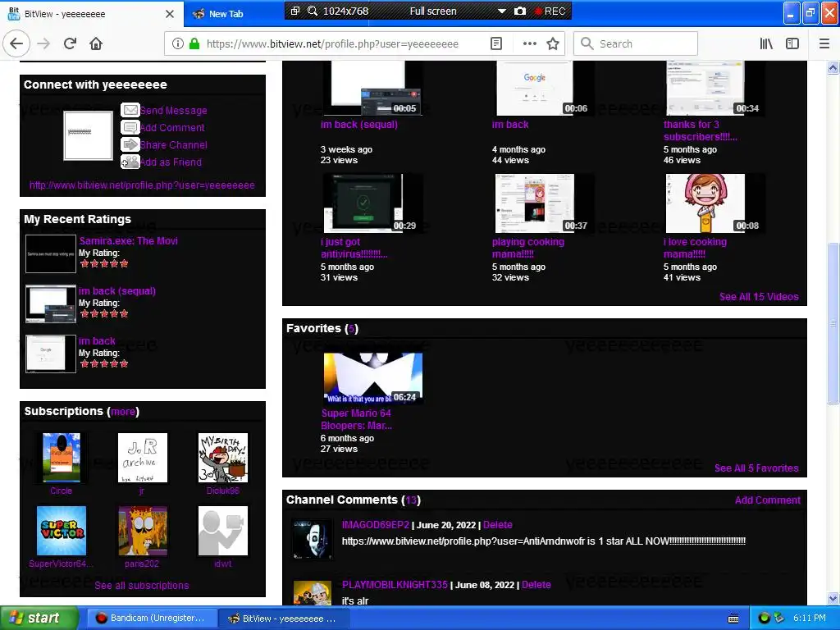Open the paris202 subscription avatar

(x=143, y=531)
